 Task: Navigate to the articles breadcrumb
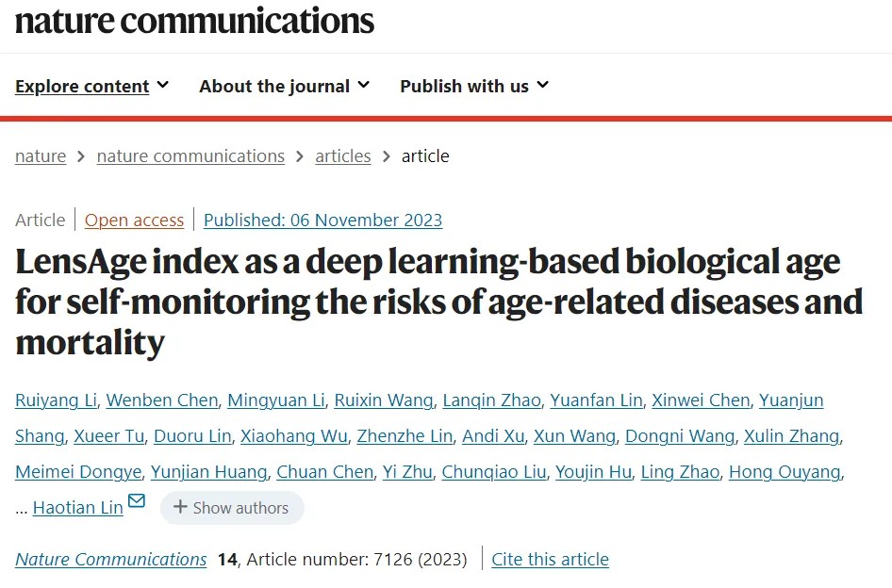pyautogui.click(x=343, y=156)
